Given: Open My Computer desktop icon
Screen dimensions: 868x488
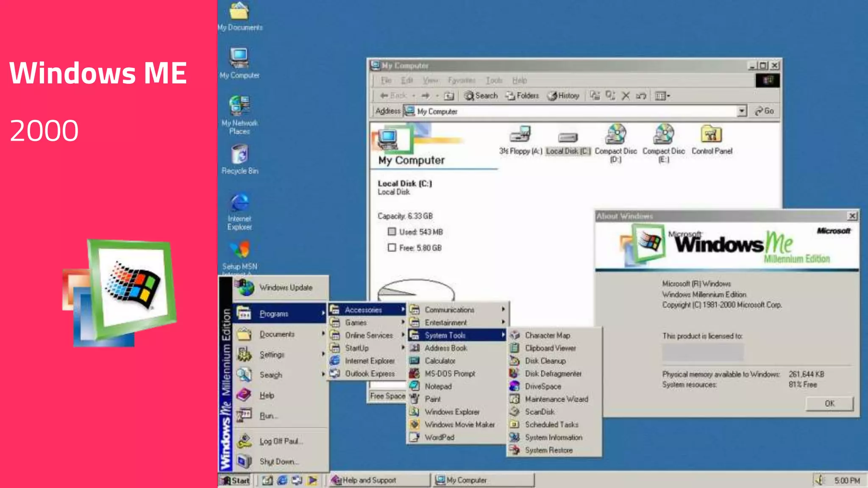Looking at the screenshot, I should click(x=239, y=63).
